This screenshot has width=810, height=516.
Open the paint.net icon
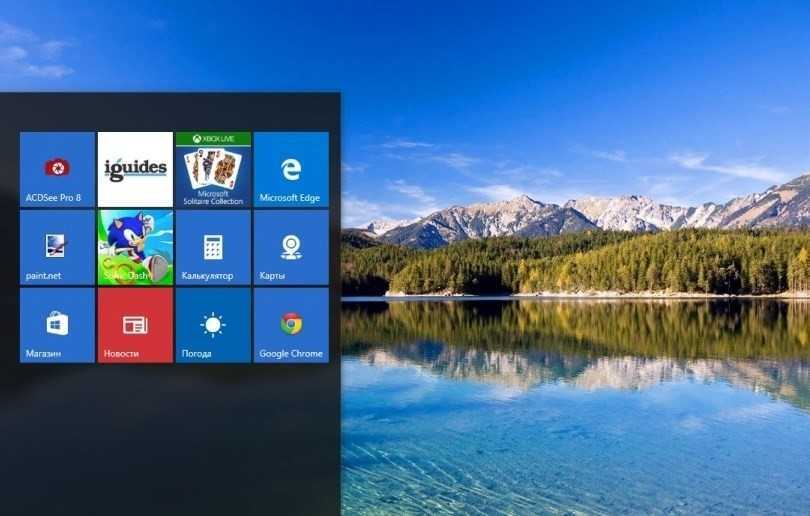(x=57, y=245)
